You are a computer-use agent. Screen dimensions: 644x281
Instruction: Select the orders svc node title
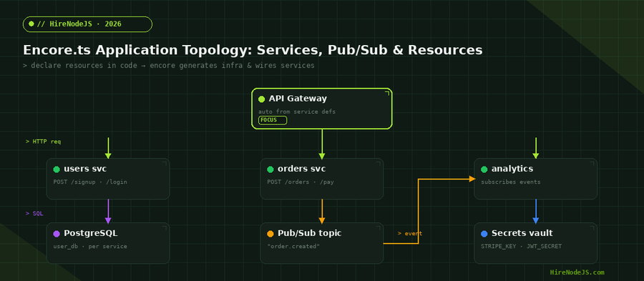tap(302, 169)
